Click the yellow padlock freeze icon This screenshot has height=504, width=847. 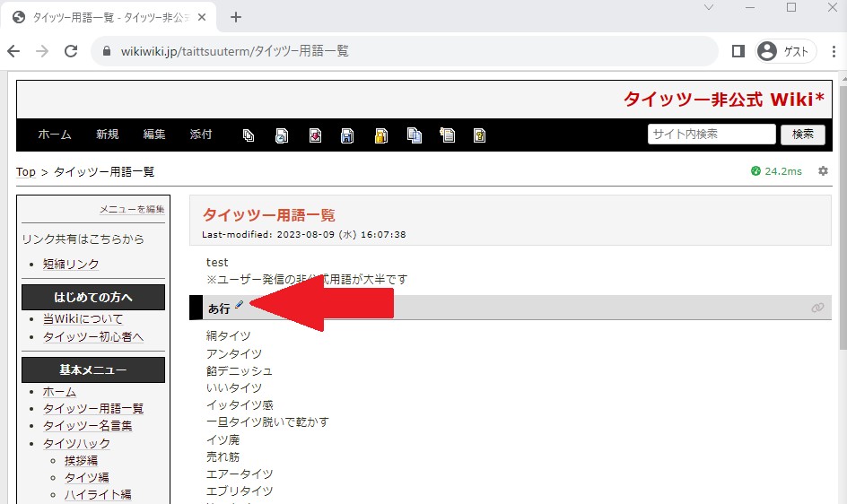pyautogui.click(x=380, y=135)
